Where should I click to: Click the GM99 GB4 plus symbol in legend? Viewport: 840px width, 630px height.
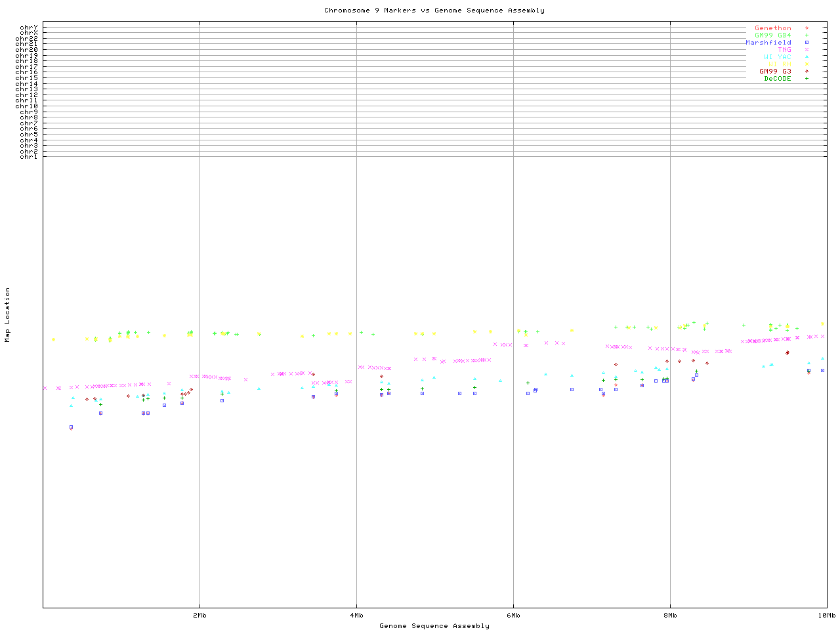coord(807,35)
